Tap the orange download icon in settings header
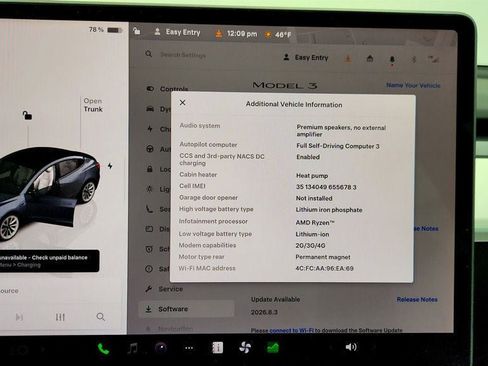The height and width of the screenshot is (366, 488). pyautogui.click(x=348, y=59)
